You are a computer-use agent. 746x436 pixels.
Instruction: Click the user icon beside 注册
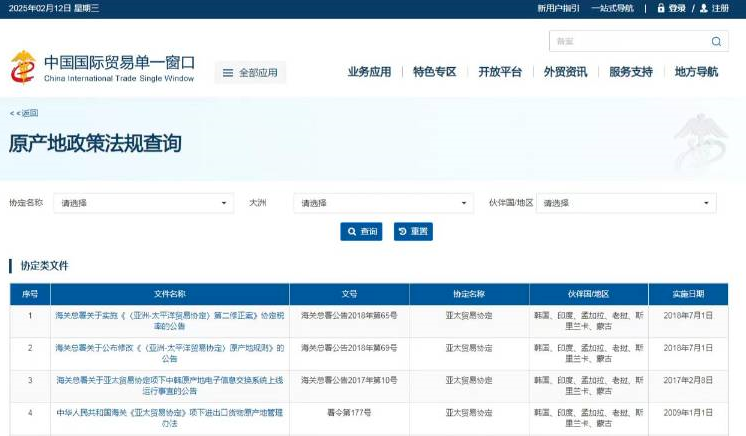coord(704,8)
